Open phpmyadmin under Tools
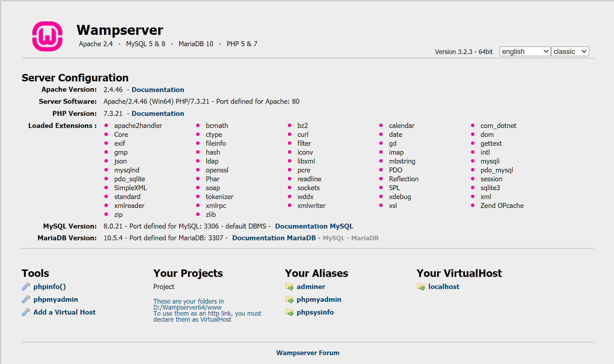This screenshot has width=614, height=364. click(x=55, y=299)
